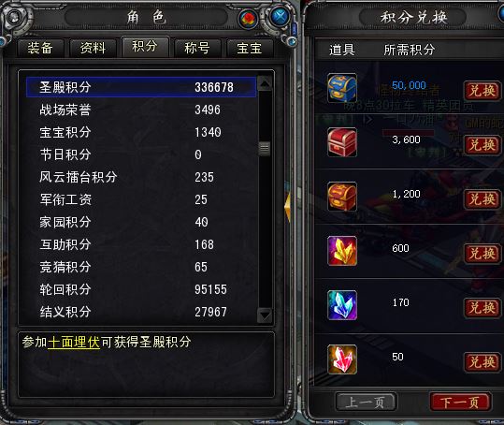Click the scrollbar down arrow in points list
504x425 pixels.
265,315
